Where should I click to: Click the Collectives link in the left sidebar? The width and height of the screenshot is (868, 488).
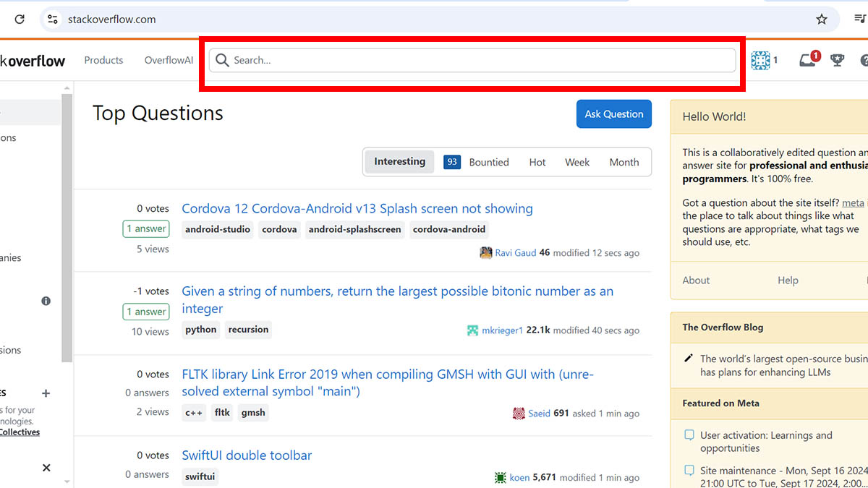(20, 432)
